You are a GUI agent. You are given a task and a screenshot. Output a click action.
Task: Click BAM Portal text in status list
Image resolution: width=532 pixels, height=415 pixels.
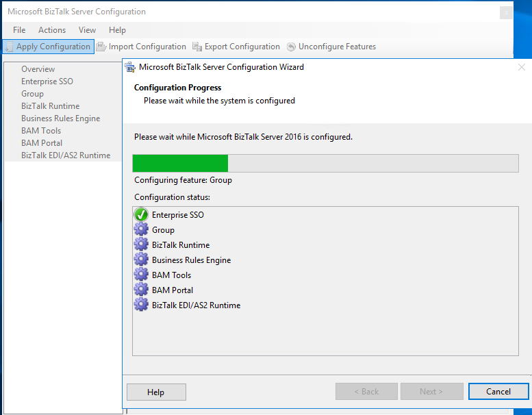pos(173,290)
